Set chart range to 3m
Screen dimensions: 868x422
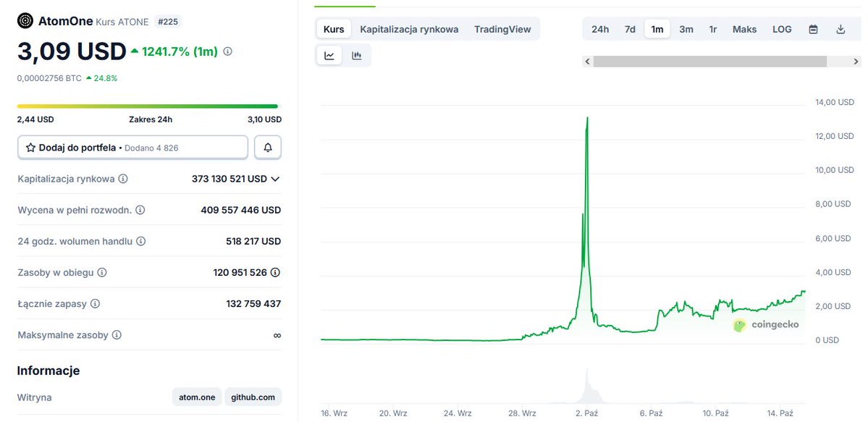coord(686,30)
